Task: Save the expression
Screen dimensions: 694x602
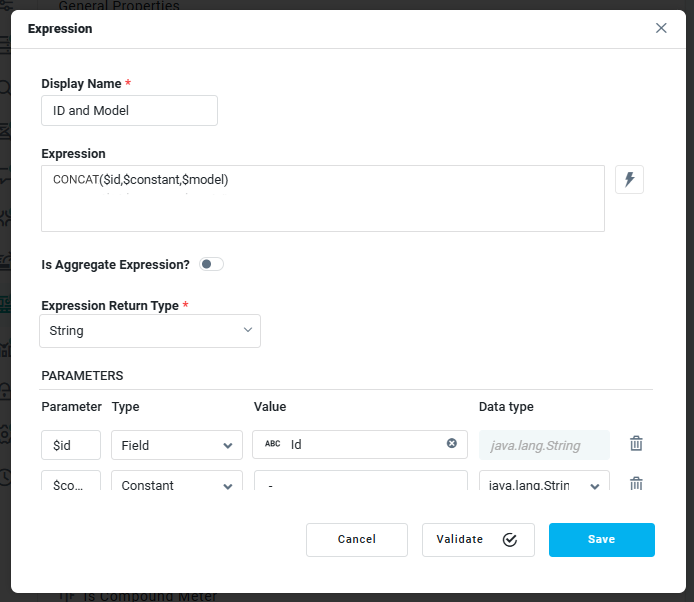Action: point(601,540)
